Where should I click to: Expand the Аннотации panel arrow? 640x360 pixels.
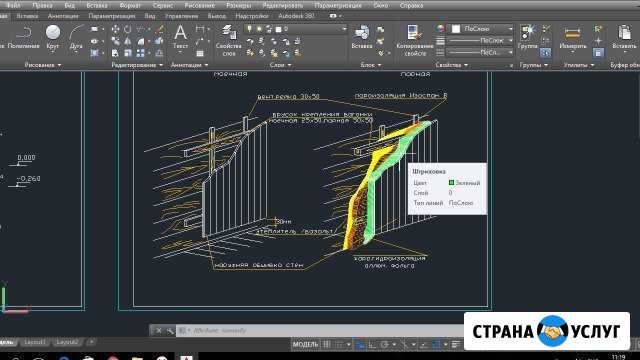pyautogui.click(x=206, y=65)
